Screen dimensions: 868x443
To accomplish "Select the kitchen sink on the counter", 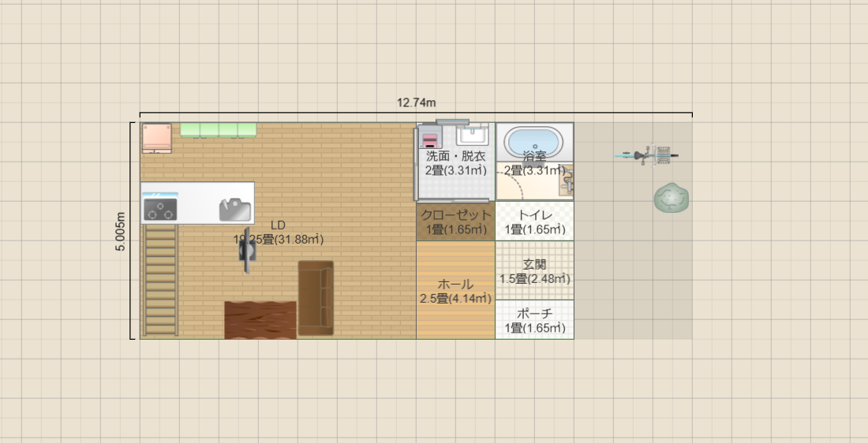I will point(234,210).
